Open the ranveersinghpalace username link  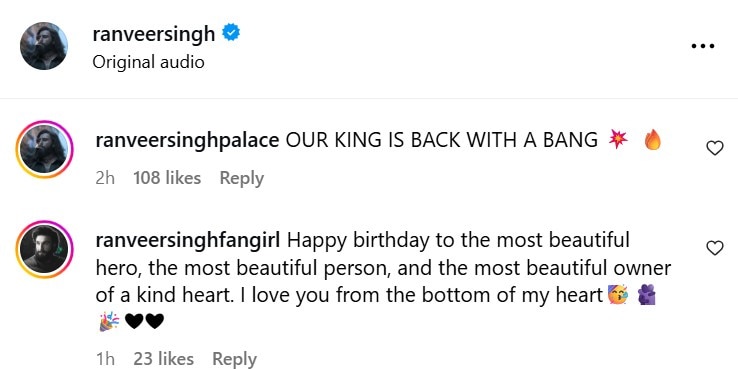pos(187,140)
